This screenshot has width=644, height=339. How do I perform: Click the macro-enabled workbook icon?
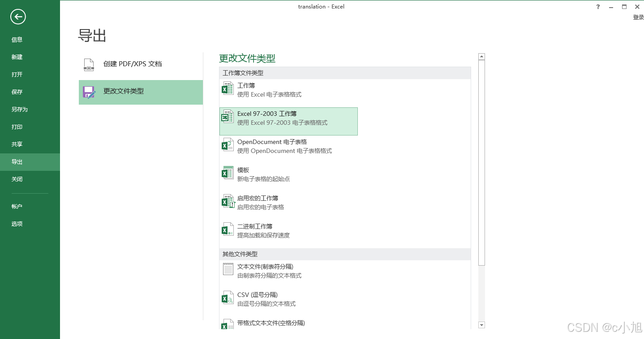point(228,201)
